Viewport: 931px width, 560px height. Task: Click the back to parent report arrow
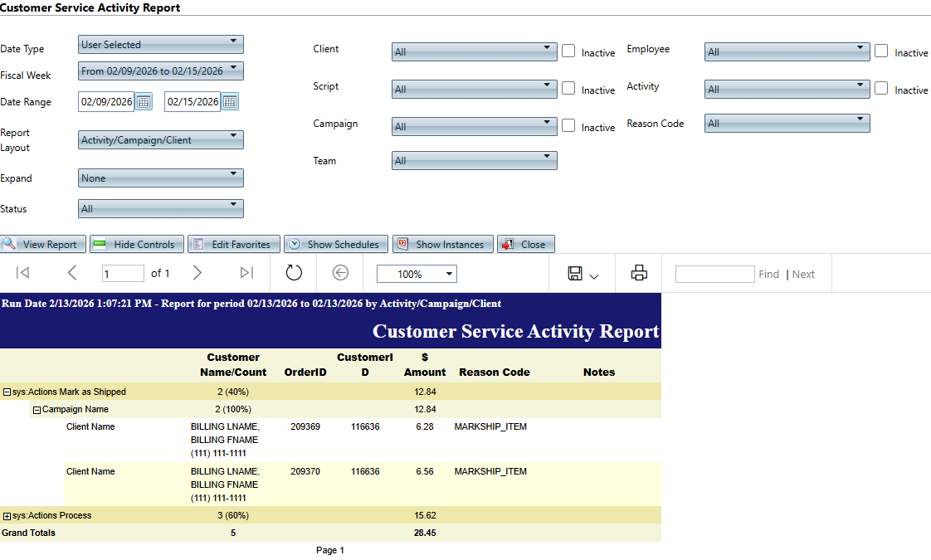tap(339, 273)
